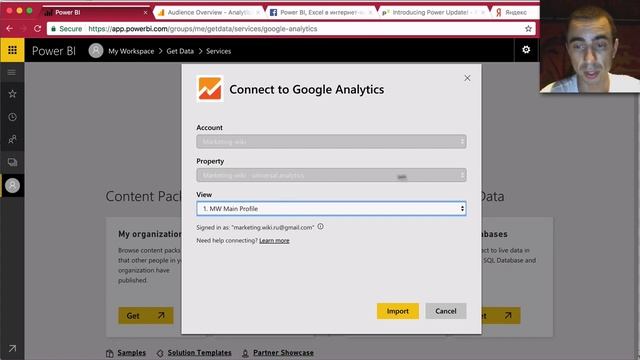Click Get button under Databases card
The width and height of the screenshot is (640, 360).
click(x=501, y=316)
